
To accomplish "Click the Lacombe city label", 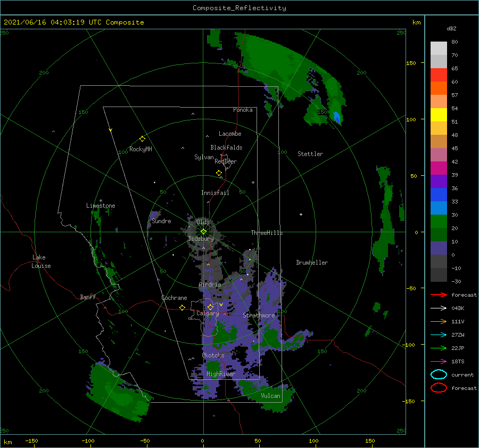I will click(230, 134).
